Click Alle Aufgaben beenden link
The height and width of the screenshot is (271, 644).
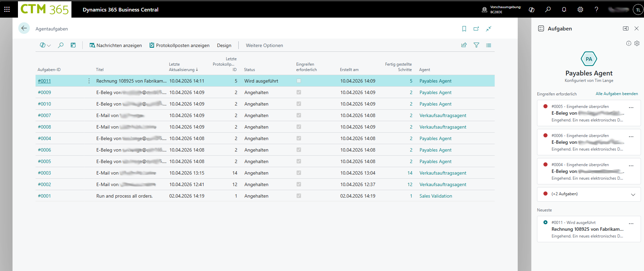(x=616, y=94)
